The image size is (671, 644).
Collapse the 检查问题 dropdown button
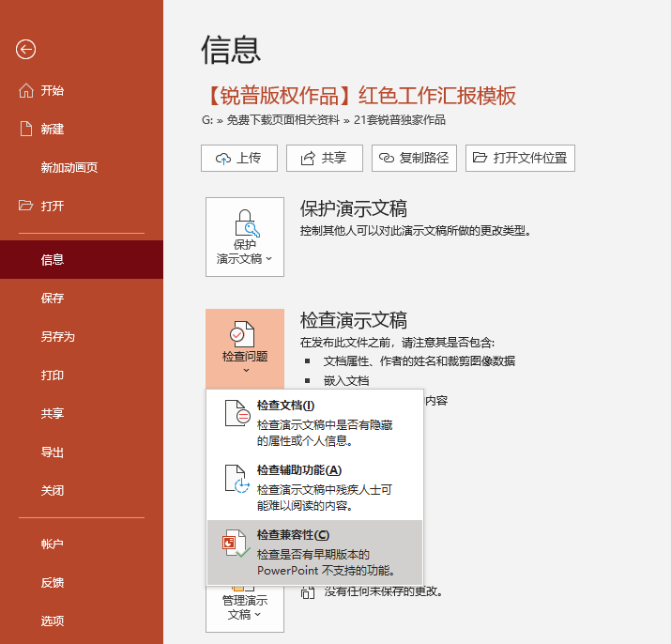[x=245, y=348]
